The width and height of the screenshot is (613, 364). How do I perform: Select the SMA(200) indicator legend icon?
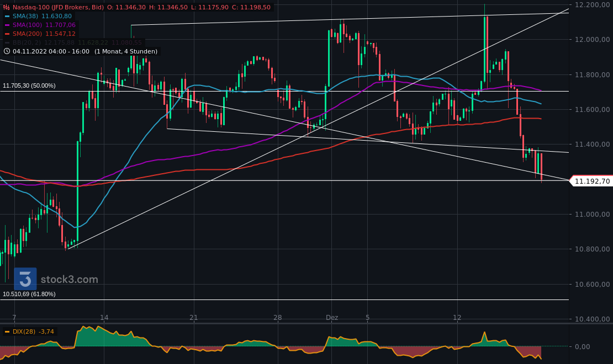(x=7, y=34)
